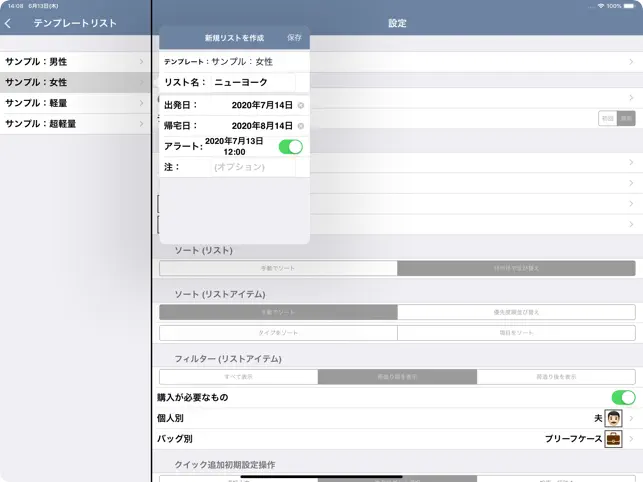
Task: Go back from the テンプレートリスト screen
Action: pos(8,23)
